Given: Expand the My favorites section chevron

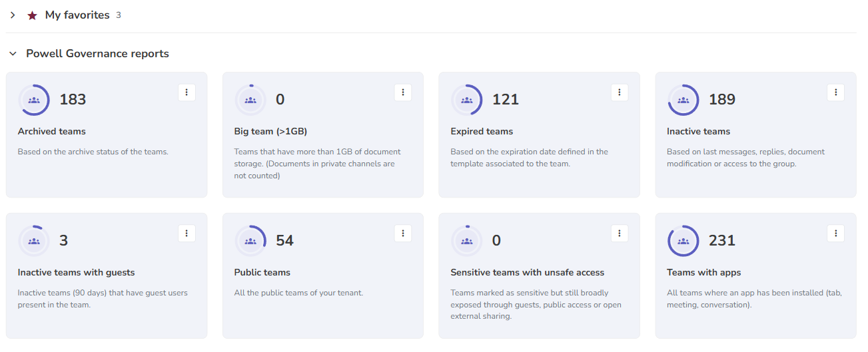Looking at the screenshot, I should (x=13, y=15).
